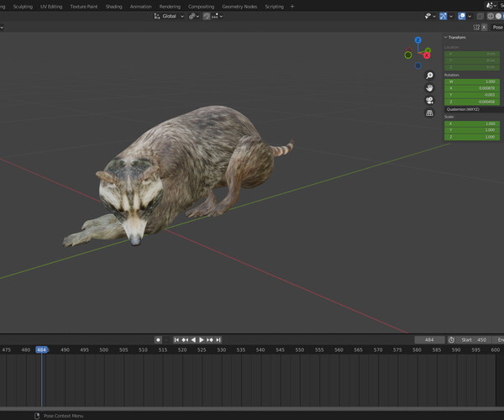This screenshot has width=504, height=420.
Task: Toggle the auto keying record button
Action: (158, 340)
